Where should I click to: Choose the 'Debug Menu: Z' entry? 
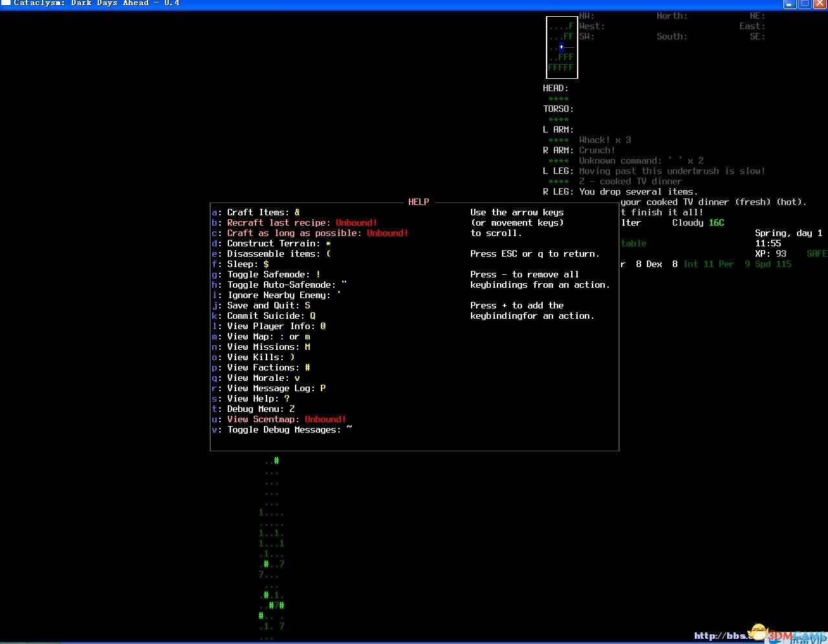(x=253, y=409)
